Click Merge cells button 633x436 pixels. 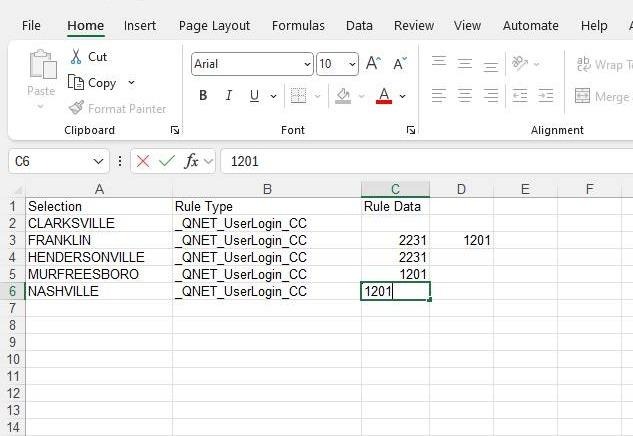tap(603, 96)
